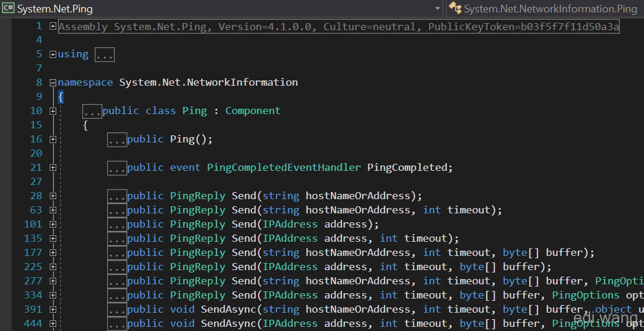Click the PingCompletedEventHandler type name

pyautogui.click(x=284, y=167)
